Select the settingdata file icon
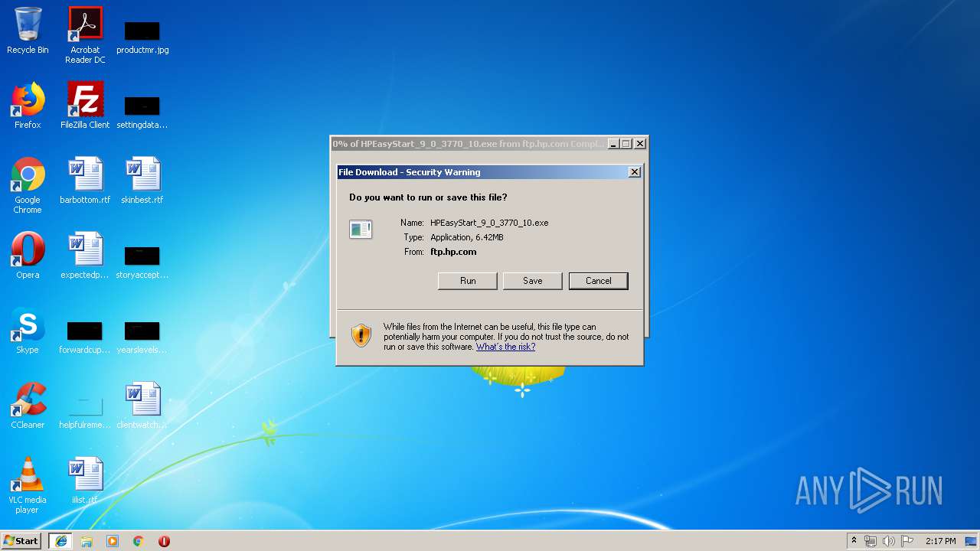Image resolution: width=980 pixels, height=551 pixels. point(142,112)
